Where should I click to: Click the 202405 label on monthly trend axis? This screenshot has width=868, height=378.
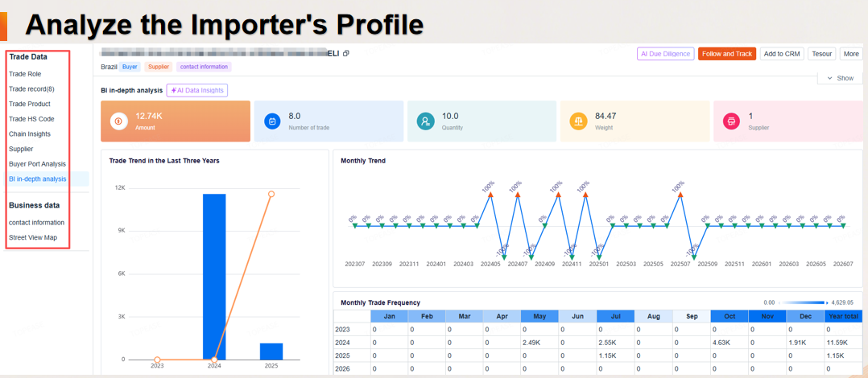490,264
